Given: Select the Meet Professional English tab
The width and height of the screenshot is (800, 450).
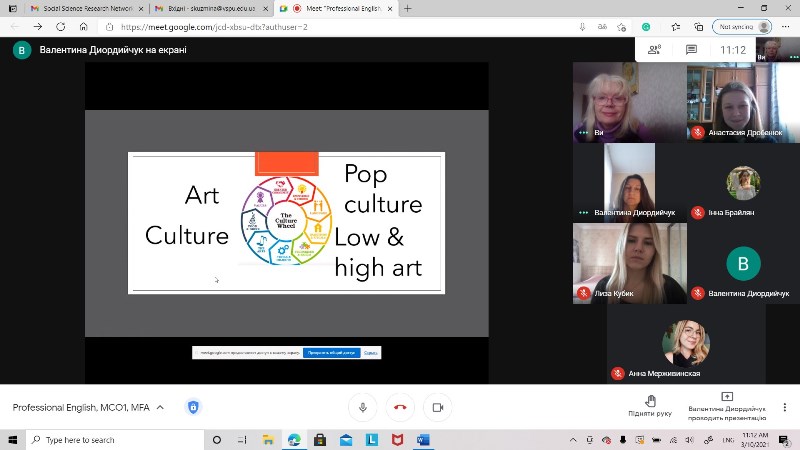Looking at the screenshot, I should (x=336, y=9).
